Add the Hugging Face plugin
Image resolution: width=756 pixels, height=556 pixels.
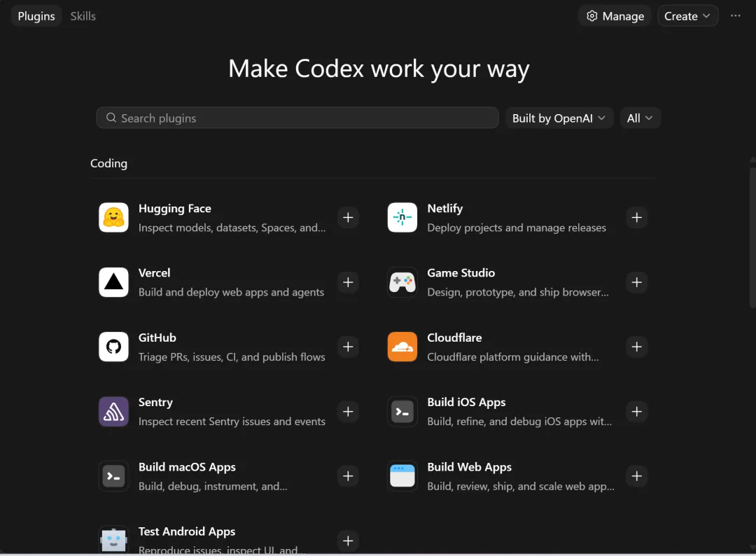[x=348, y=218]
